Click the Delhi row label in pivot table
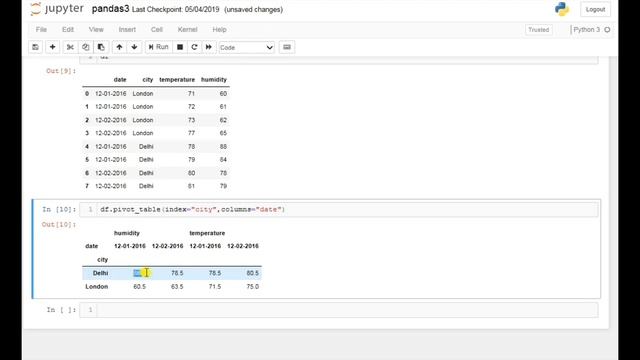 [100, 273]
